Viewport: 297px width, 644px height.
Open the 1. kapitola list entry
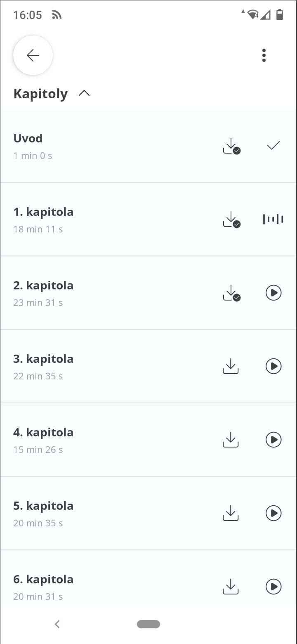coord(43,212)
